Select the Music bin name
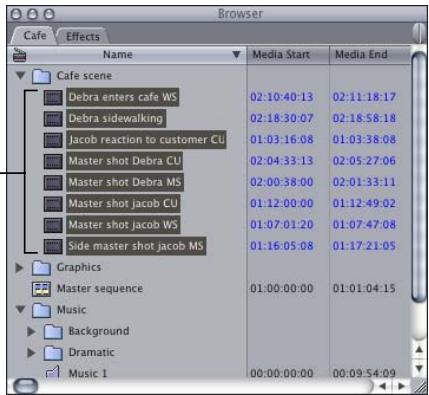This screenshot has height=395, width=429. pos(72,310)
